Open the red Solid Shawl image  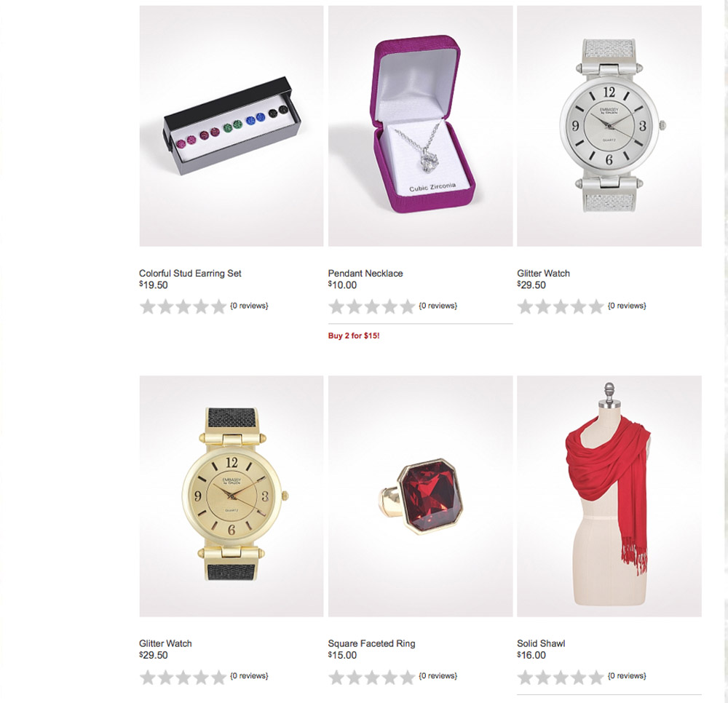pos(609,496)
